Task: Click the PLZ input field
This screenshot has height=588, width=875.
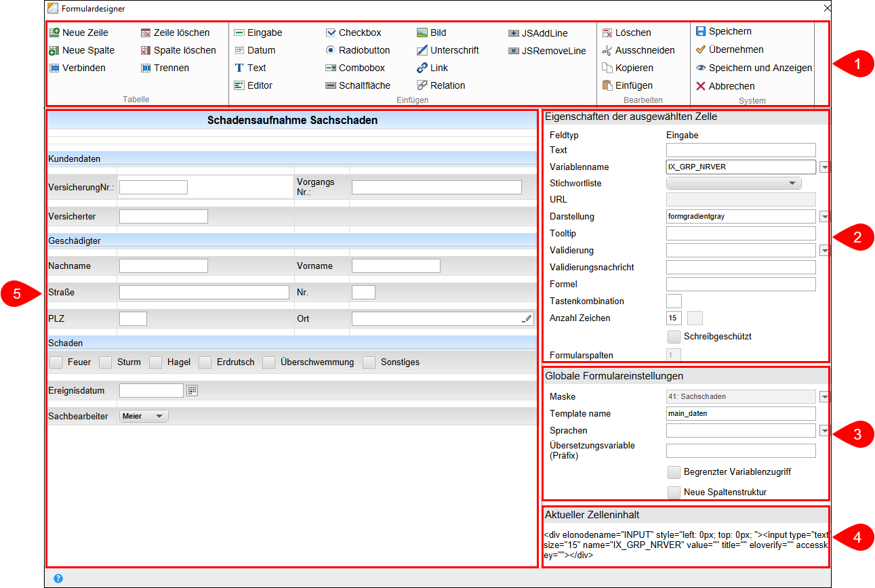Action: tap(133, 319)
